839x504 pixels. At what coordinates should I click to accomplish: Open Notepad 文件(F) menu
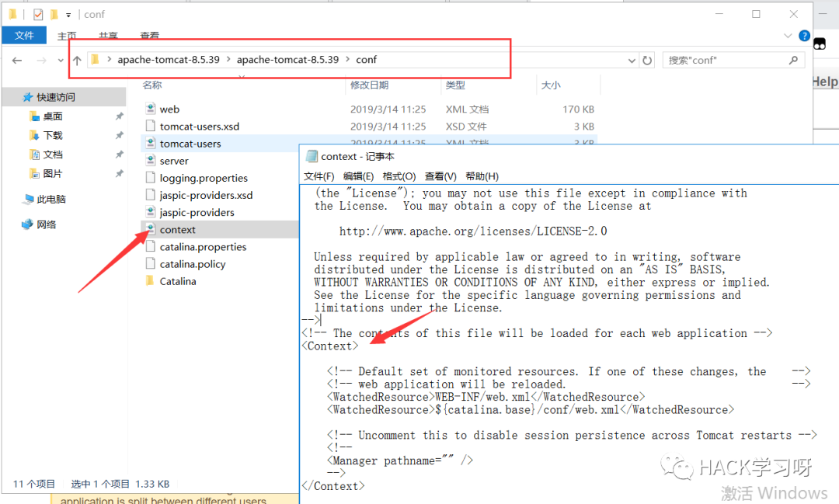tap(319, 176)
